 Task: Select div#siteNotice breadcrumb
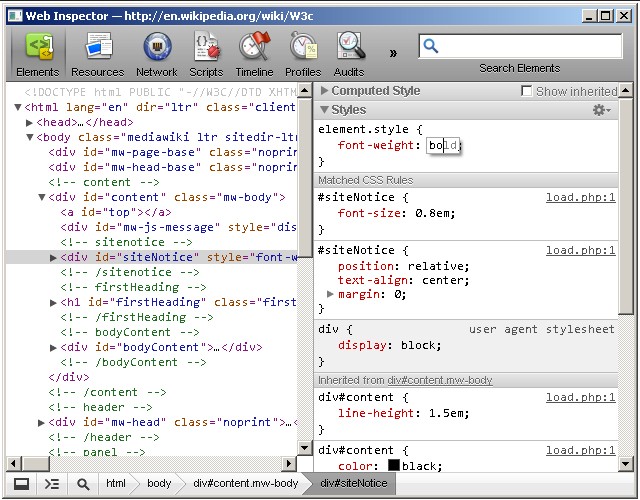pyautogui.click(x=353, y=484)
